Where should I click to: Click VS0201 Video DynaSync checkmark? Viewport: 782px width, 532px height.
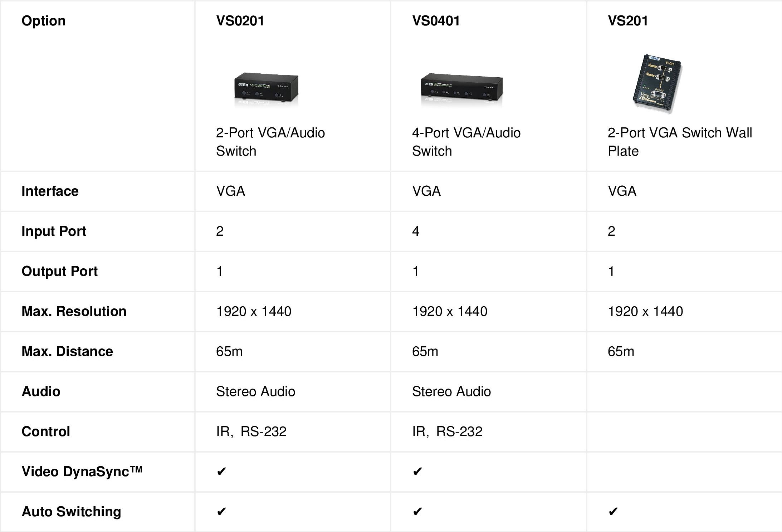[221, 472]
